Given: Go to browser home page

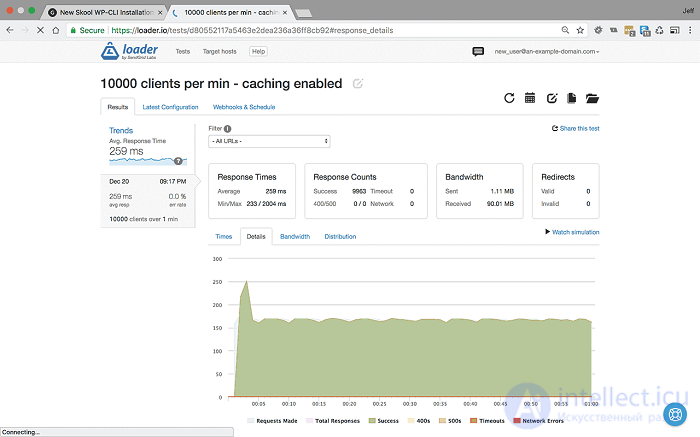Looking at the screenshot, I should (55, 30).
